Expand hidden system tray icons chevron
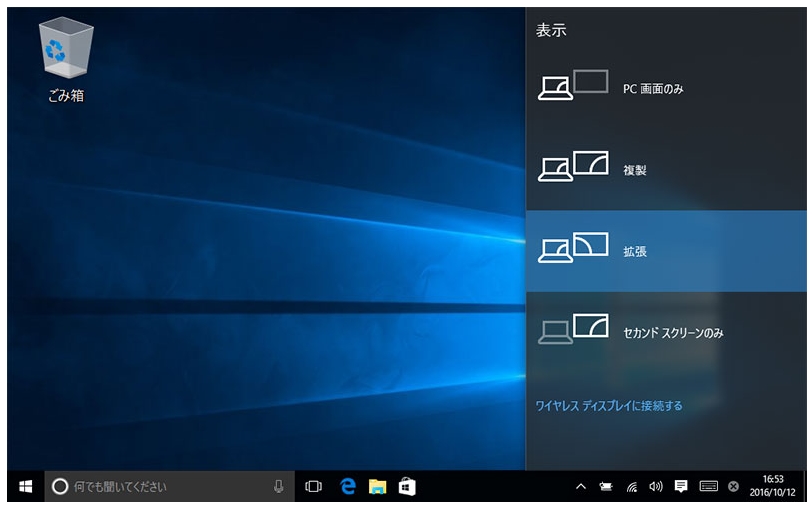Image resolution: width=812 pixels, height=509 pixels. 581,486
